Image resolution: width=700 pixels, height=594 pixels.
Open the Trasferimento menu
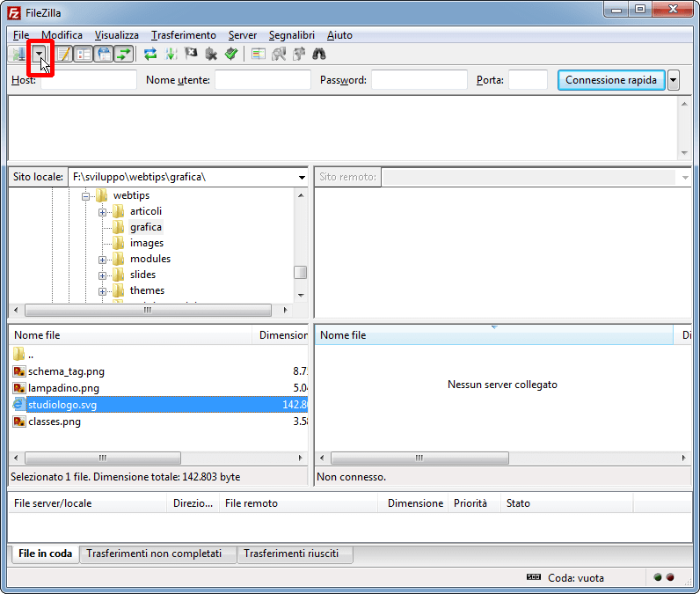(x=183, y=35)
